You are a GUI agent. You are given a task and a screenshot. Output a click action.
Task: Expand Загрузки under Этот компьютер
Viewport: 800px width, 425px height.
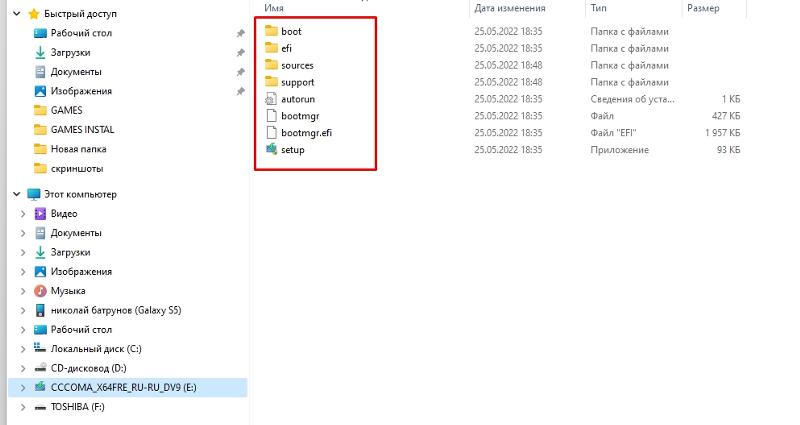(23, 253)
